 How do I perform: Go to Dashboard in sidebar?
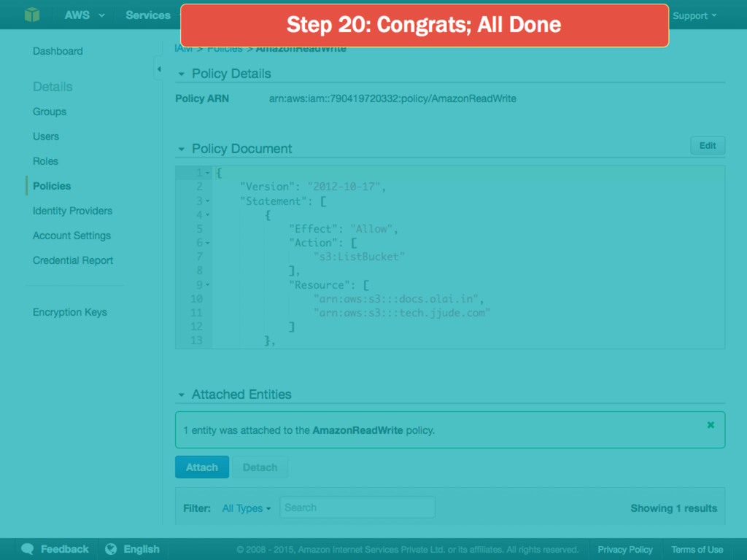tap(58, 51)
